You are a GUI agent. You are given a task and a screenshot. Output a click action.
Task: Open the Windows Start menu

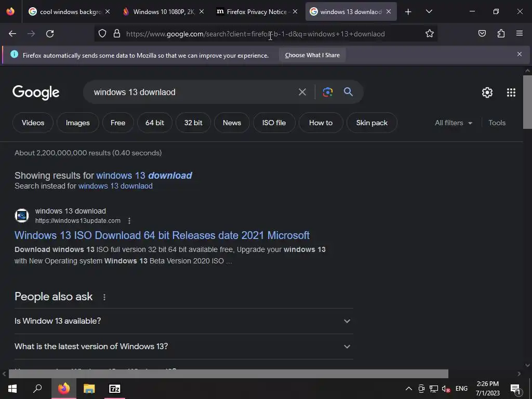pos(12,389)
